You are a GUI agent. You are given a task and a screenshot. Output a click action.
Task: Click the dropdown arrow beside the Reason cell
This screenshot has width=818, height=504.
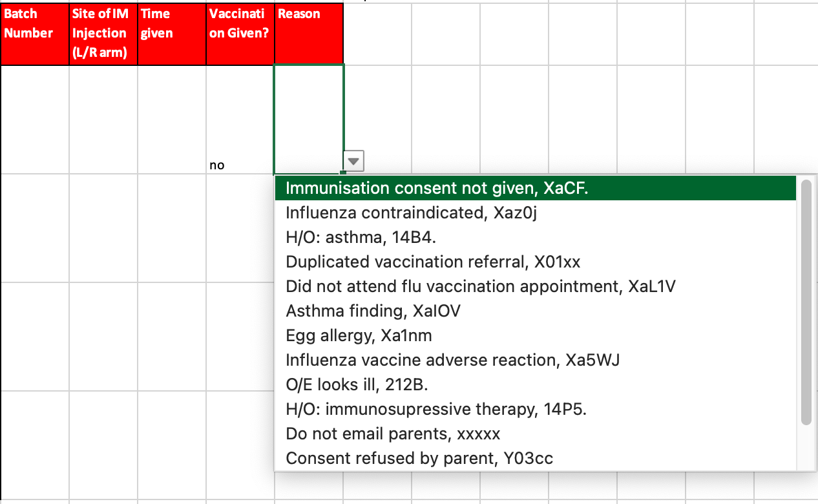click(353, 161)
